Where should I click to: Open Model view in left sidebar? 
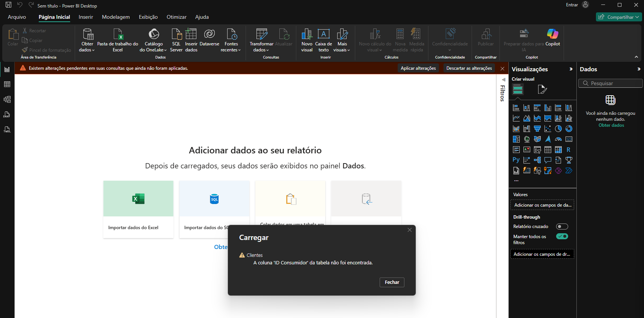(7, 99)
